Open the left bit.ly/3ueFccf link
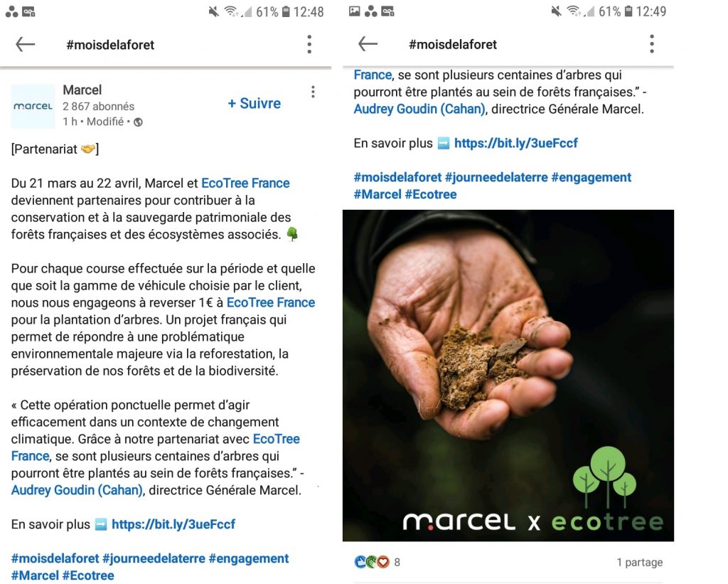The height and width of the screenshot is (584, 728). tap(173, 524)
